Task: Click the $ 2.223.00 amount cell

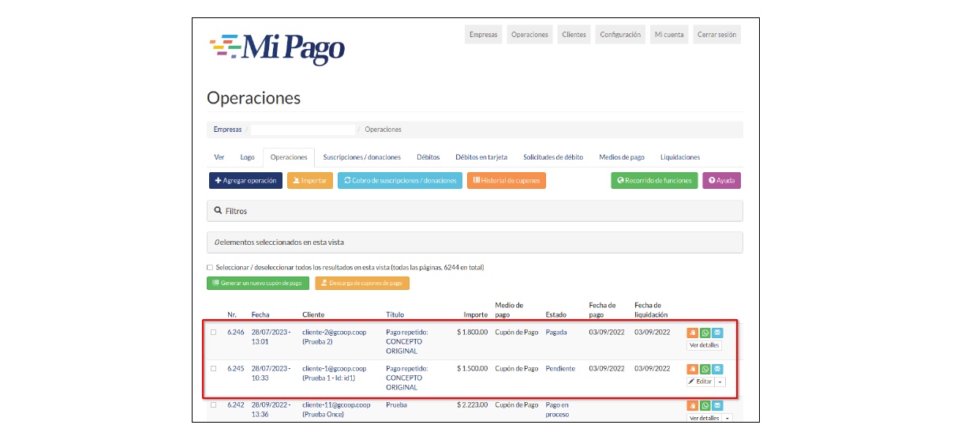Action: (x=473, y=405)
